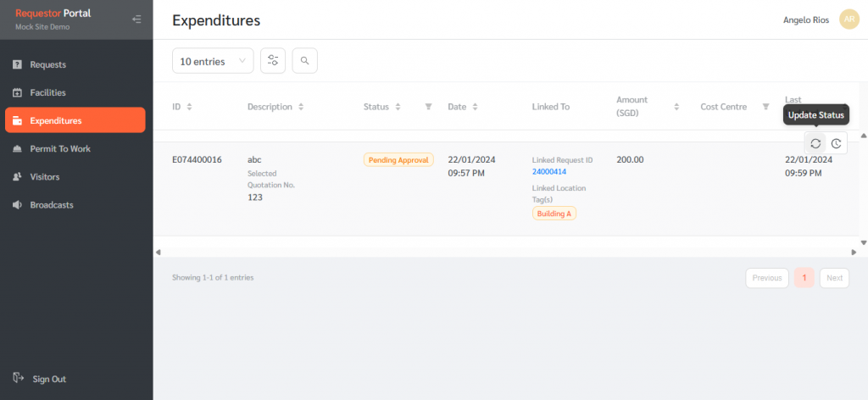
Task: Sort the table by Description column
Action: [x=301, y=107]
